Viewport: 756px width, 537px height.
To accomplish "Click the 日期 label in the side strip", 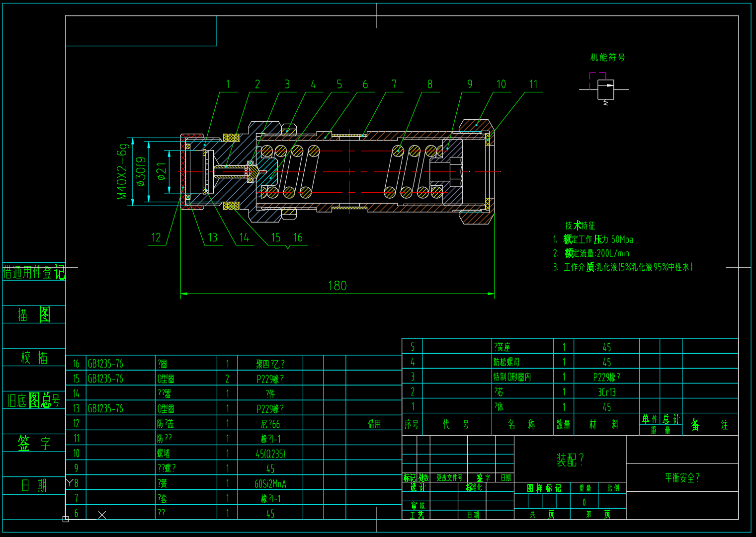I will pos(34,485).
